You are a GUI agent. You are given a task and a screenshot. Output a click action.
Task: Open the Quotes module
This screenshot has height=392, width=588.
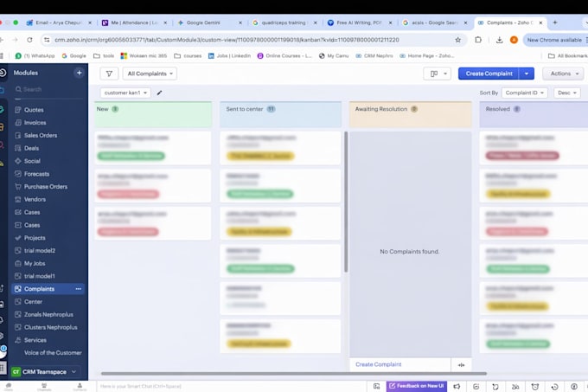point(34,110)
